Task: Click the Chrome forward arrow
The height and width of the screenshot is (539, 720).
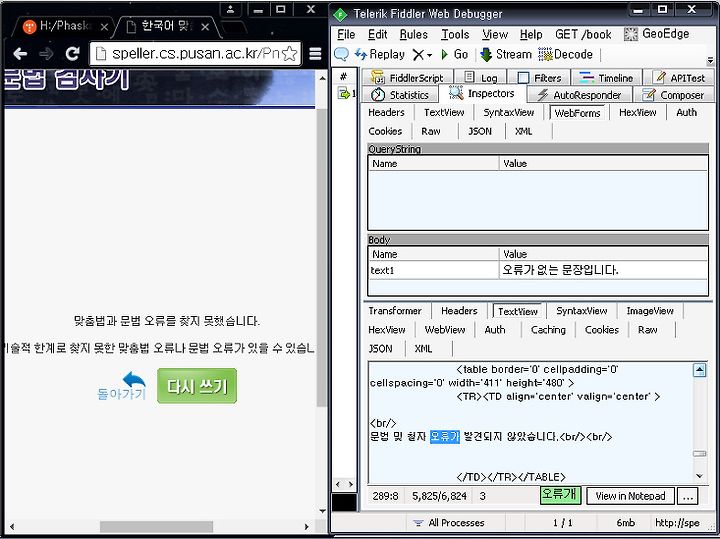Action: [x=46, y=54]
